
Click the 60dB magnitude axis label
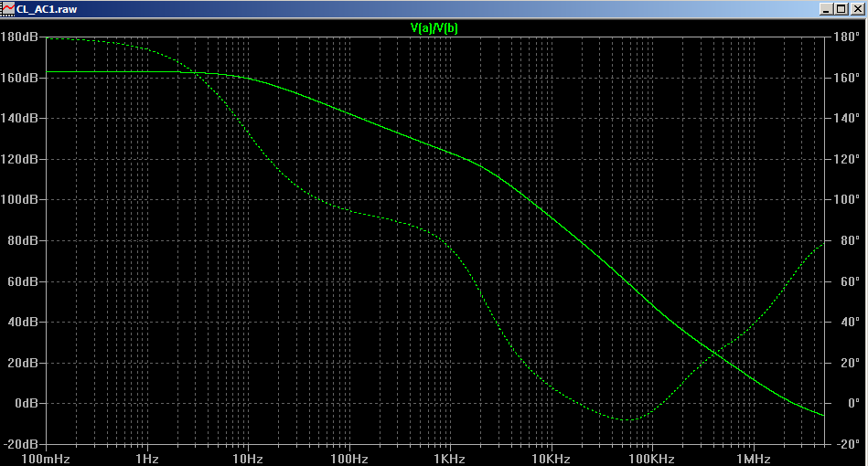click(x=22, y=281)
